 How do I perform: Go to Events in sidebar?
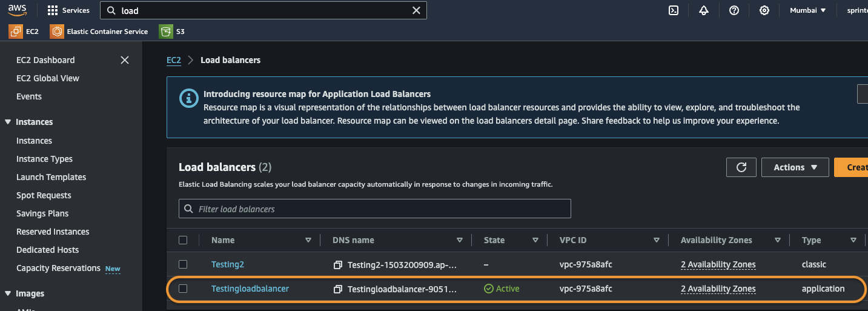[x=29, y=96]
